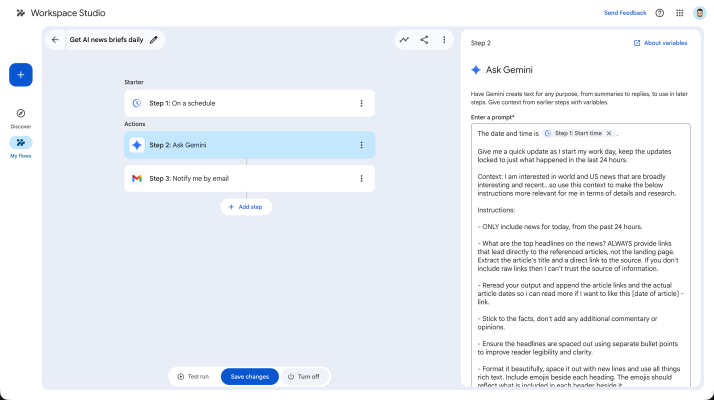
Task: Open About variables link
Action: pos(660,43)
